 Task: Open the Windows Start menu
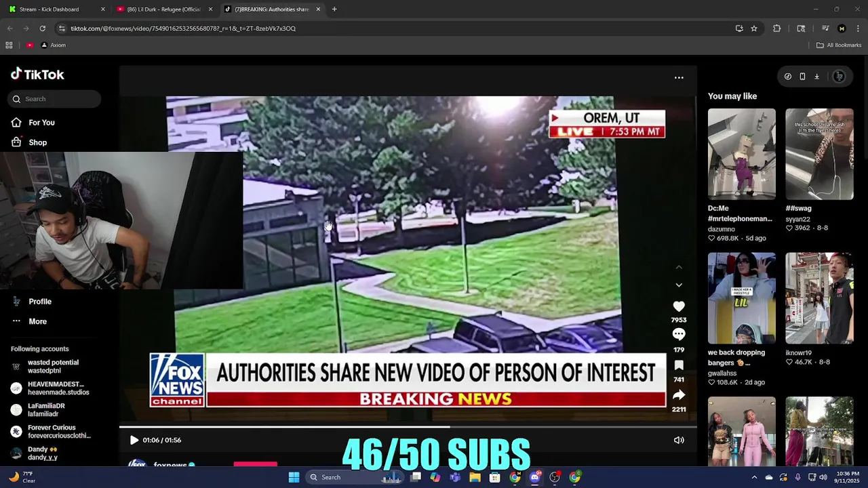click(294, 477)
